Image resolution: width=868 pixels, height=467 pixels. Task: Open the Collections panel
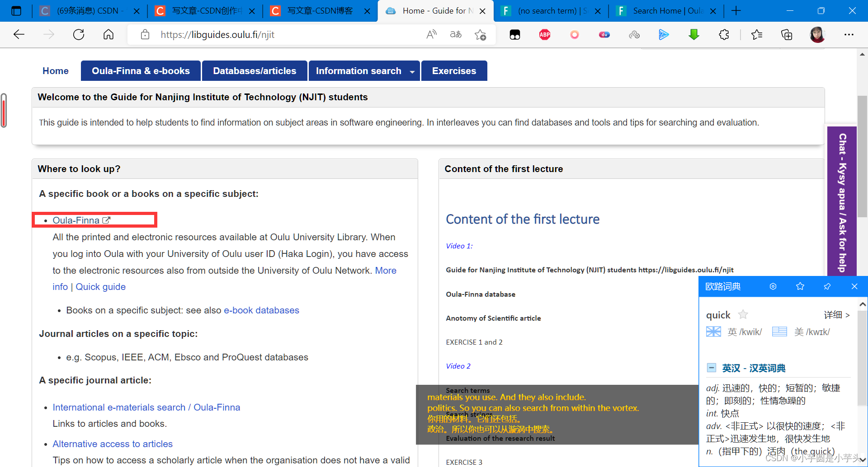[x=787, y=35]
